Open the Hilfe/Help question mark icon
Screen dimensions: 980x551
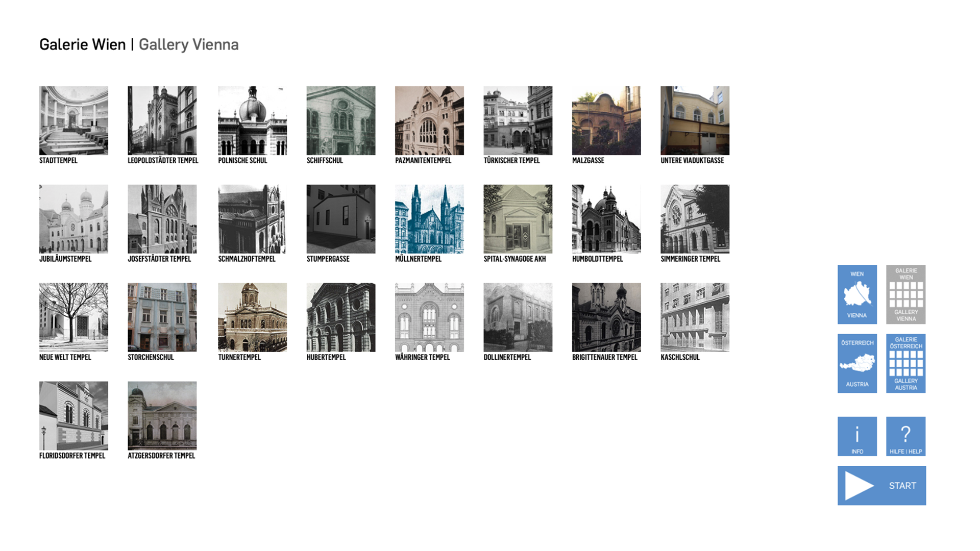[905, 436]
